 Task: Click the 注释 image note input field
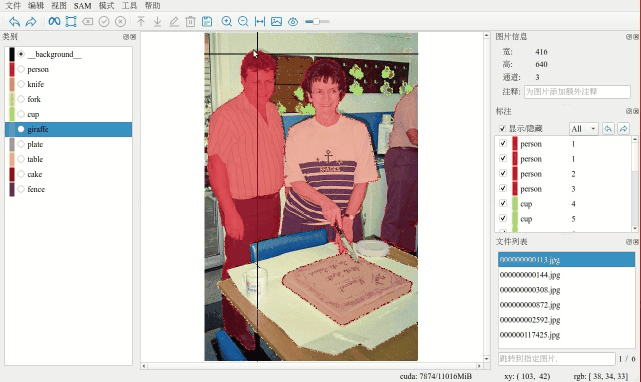(577, 92)
